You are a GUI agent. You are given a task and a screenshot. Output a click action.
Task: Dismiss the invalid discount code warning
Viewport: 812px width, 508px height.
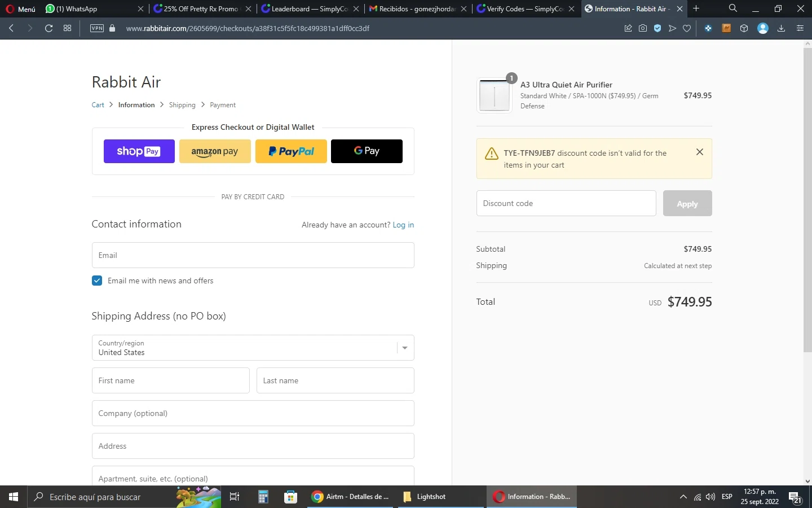pyautogui.click(x=700, y=152)
